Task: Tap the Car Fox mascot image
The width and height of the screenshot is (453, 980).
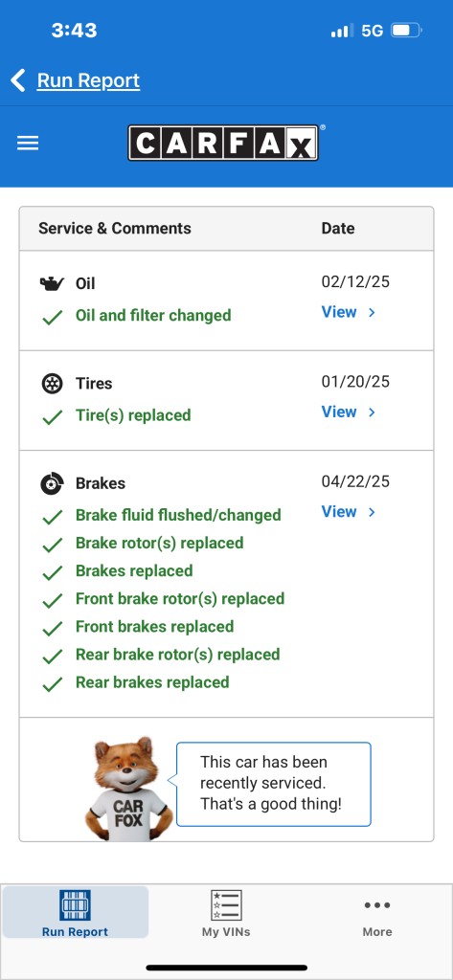Action: click(128, 789)
